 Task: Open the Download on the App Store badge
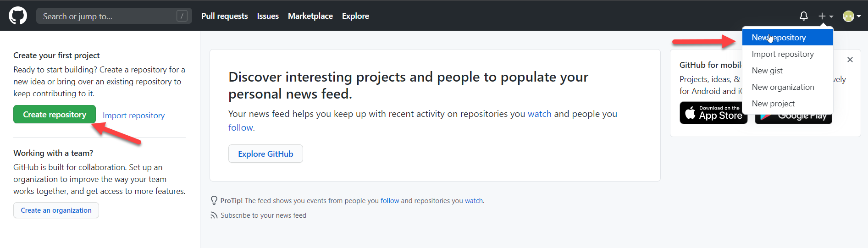click(713, 113)
